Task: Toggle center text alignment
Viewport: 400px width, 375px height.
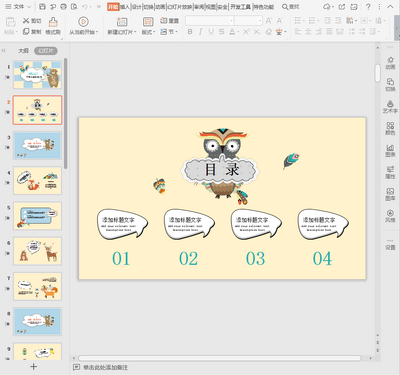Action: click(308, 32)
